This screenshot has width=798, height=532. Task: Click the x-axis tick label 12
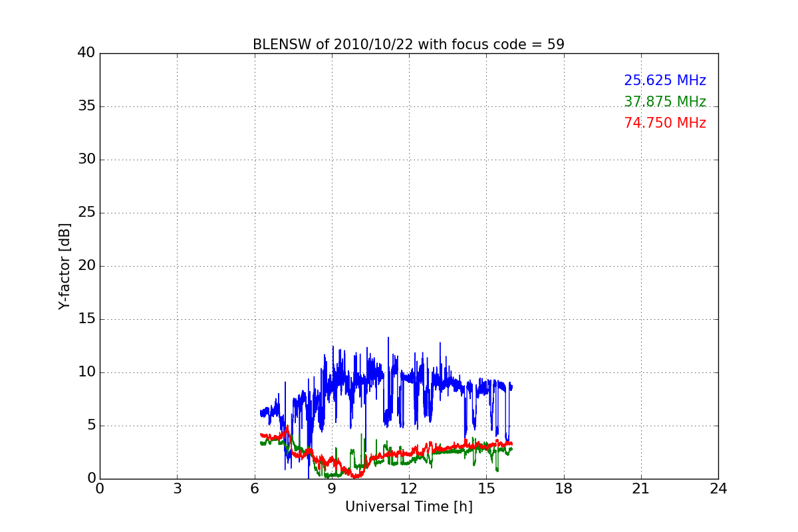tap(409, 489)
